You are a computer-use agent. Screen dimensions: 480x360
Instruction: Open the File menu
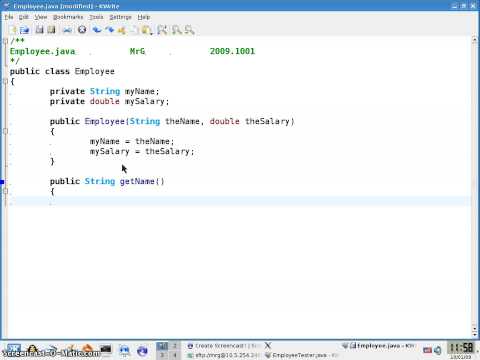(9, 17)
